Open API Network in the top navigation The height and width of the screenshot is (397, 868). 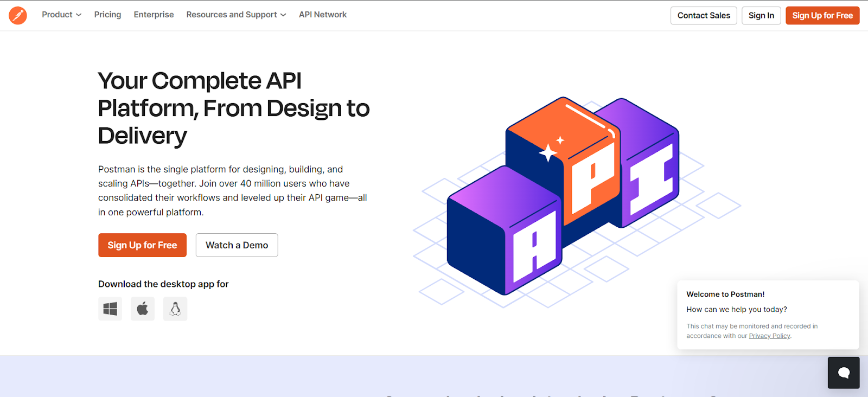(322, 15)
